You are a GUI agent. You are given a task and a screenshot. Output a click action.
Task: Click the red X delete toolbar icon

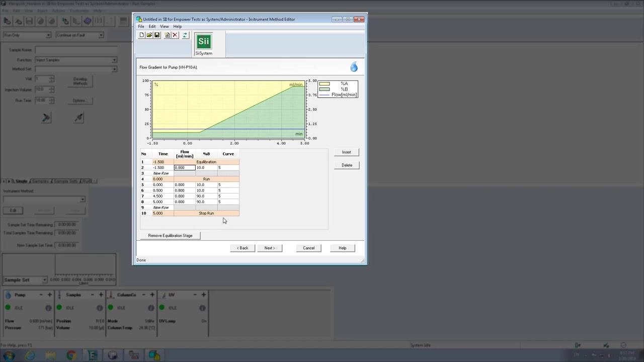[175, 35]
